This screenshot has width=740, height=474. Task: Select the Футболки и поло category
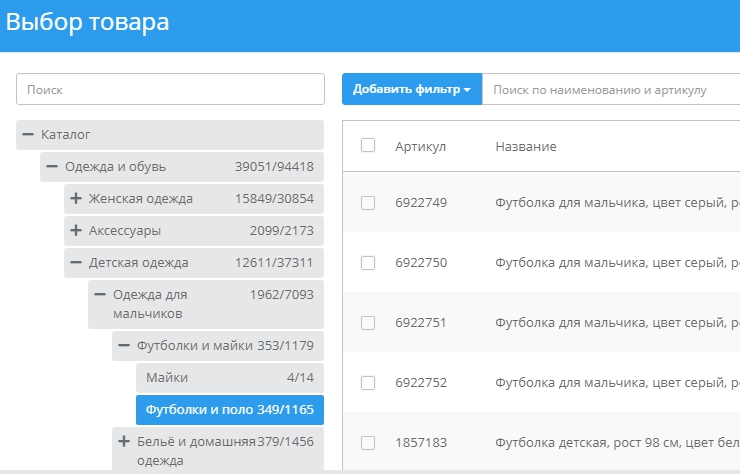click(x=229, y=410)
